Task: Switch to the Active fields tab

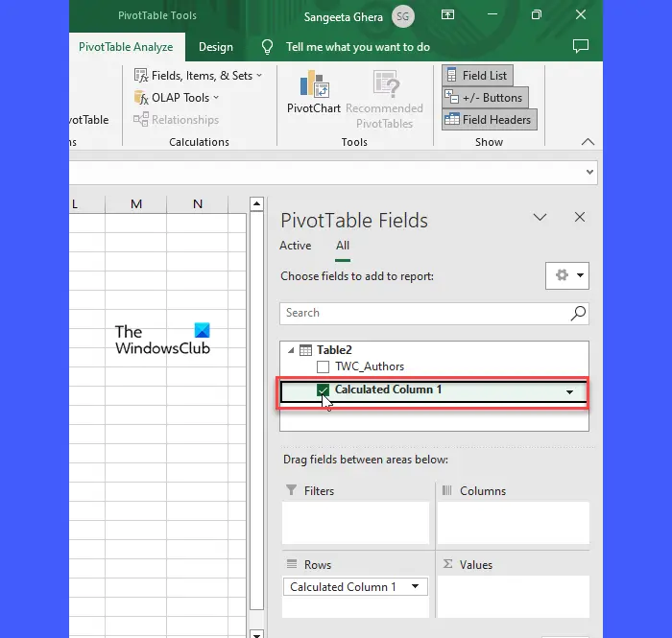Action: click(296, 246)
